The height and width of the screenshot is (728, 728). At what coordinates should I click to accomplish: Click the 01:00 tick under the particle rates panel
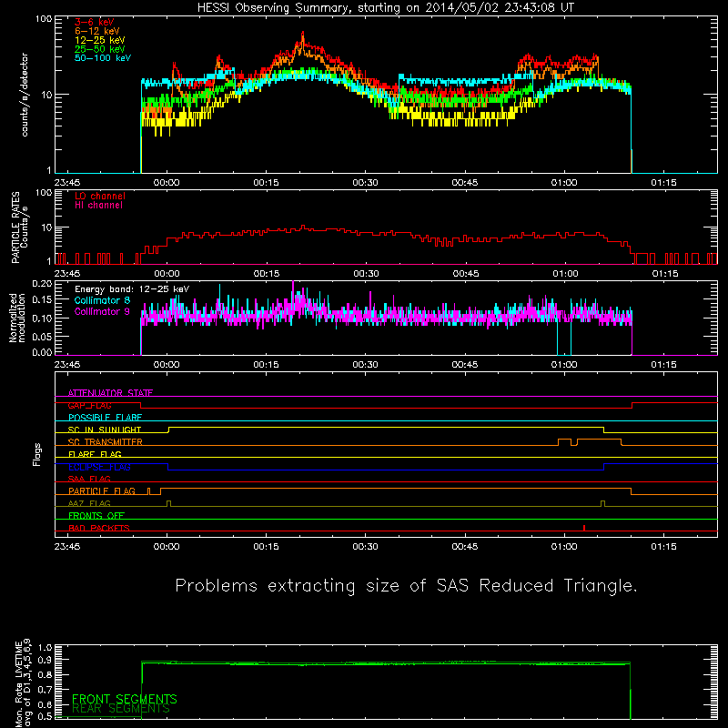click(x=565, y=274)
